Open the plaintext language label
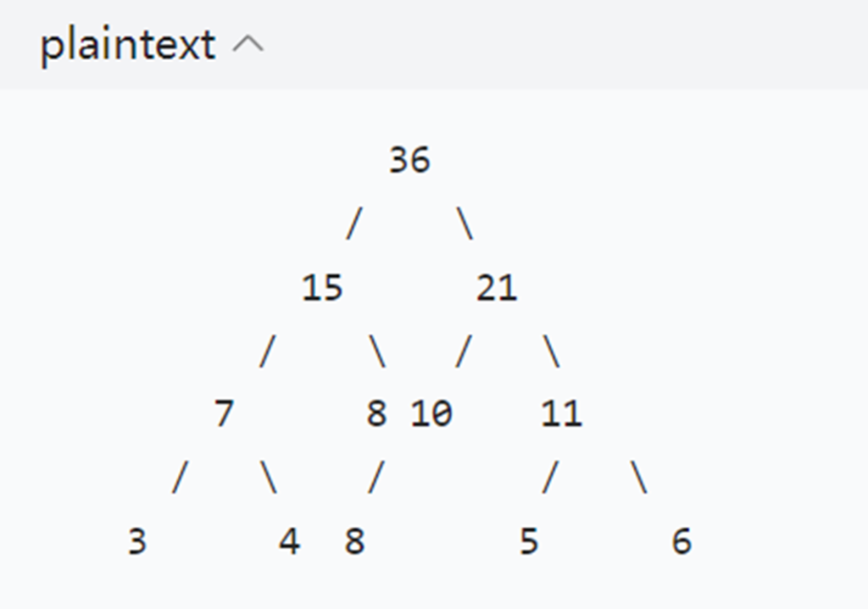 (x=128, y=45)
